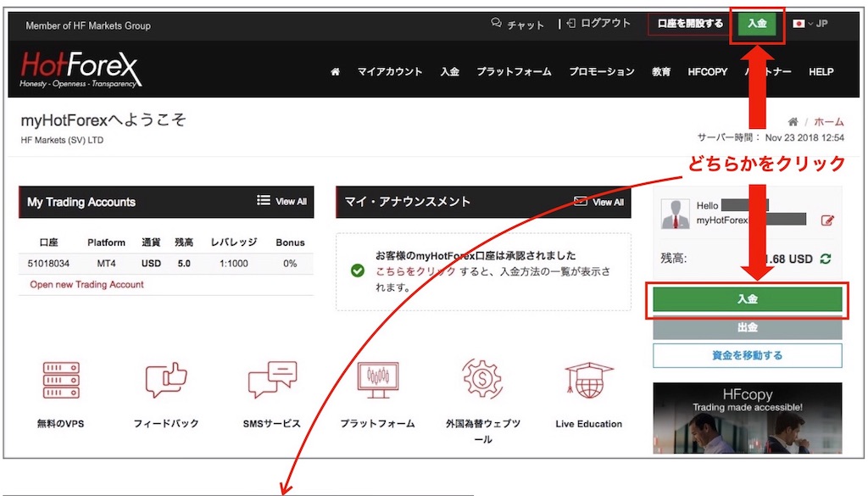Click the green 入金 button in top bar

[757, 24]
